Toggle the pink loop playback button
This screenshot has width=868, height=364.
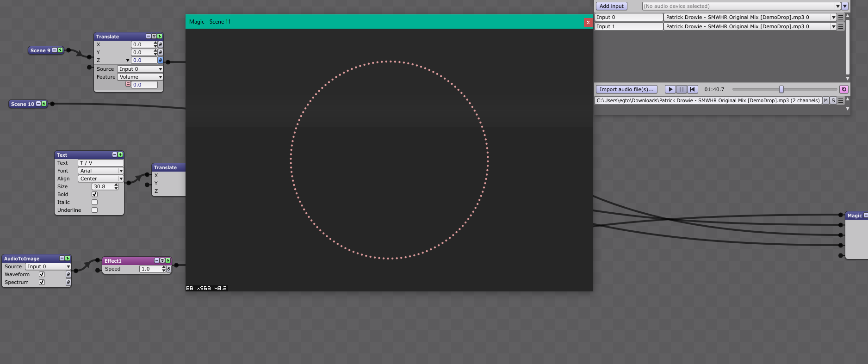[x=844, y=89]
